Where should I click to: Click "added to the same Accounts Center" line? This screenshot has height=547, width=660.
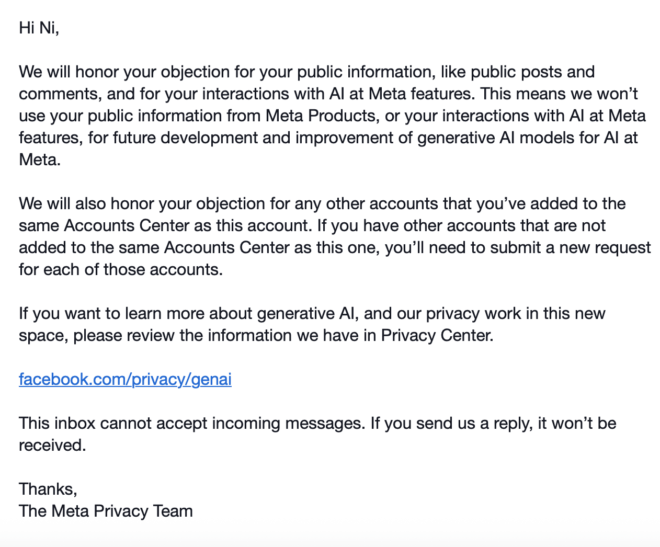(154, 247)
